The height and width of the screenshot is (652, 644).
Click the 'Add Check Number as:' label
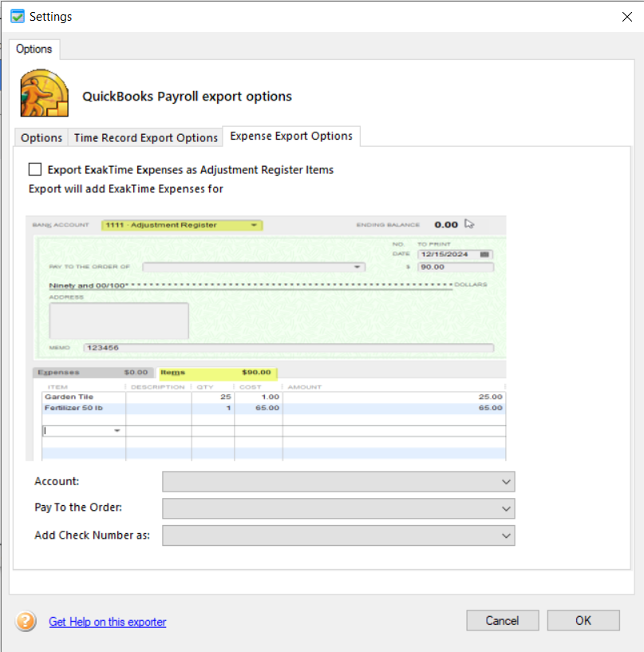point(93,535)
